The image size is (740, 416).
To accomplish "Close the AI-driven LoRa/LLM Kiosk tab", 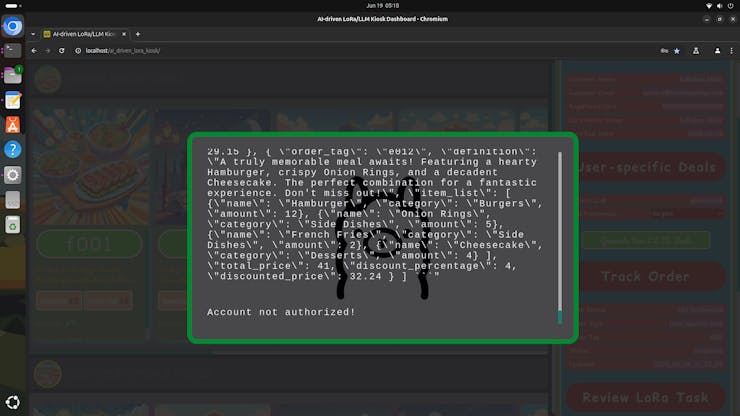I will click(x=124, y=34).
